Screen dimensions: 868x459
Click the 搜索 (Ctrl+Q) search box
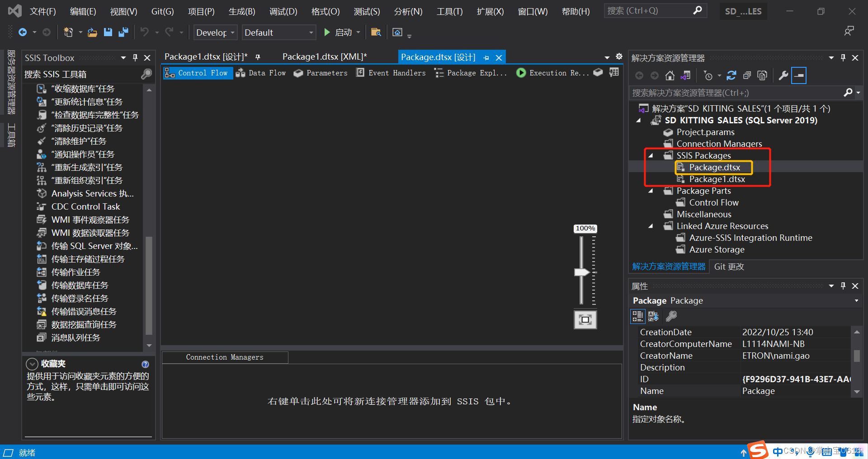[655, 11]
